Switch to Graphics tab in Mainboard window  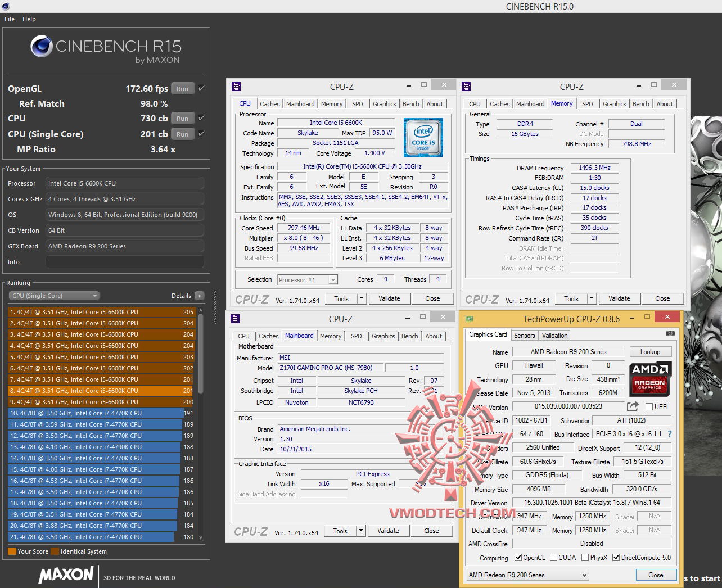tap(383, 336)
